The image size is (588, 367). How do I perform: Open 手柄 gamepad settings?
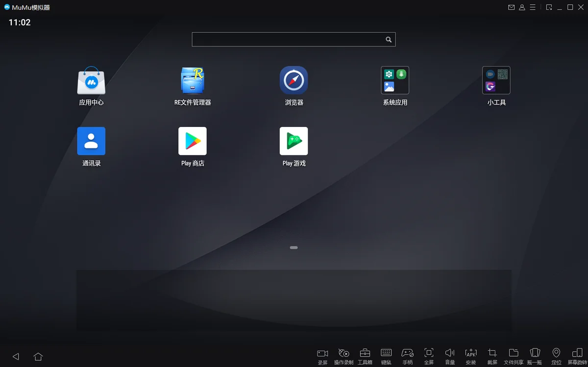coord(408,356)
